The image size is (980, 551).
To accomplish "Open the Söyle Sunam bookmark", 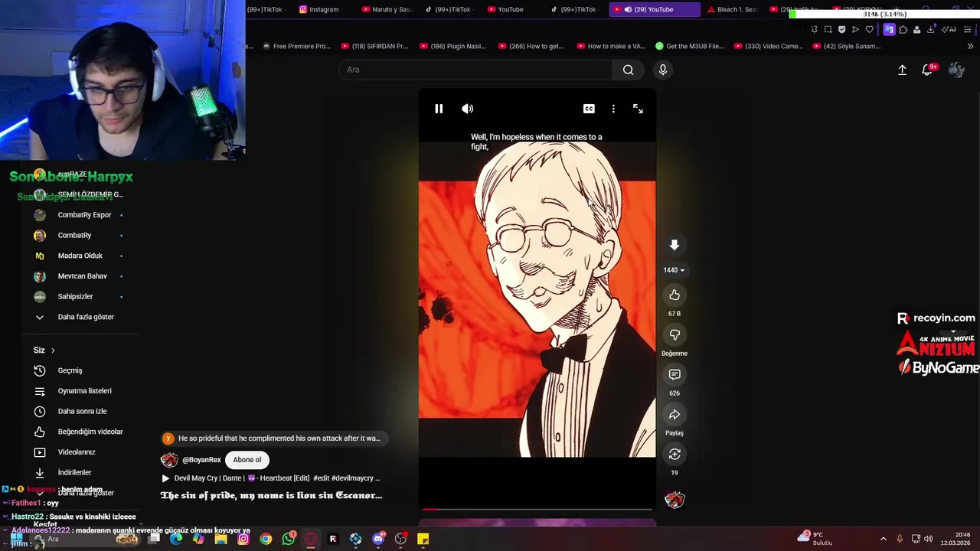I will (846, 46).
